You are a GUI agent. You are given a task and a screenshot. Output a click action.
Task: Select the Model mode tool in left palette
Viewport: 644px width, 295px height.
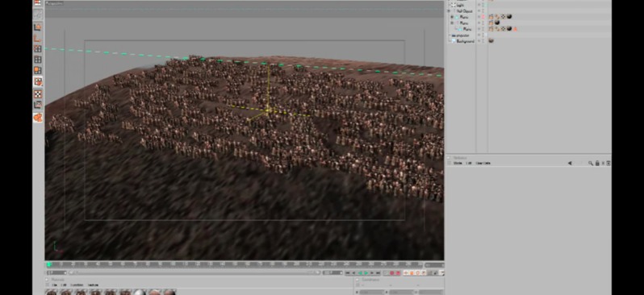click(x=38, y=27)
